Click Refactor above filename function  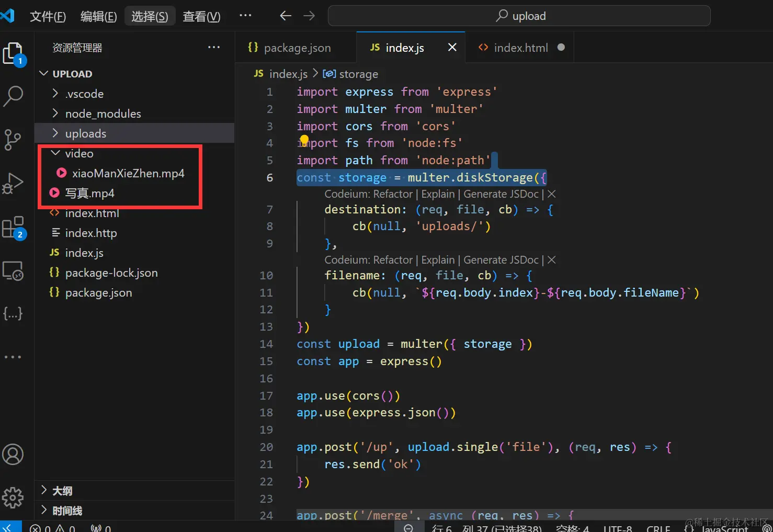click(x=392, y=260)
